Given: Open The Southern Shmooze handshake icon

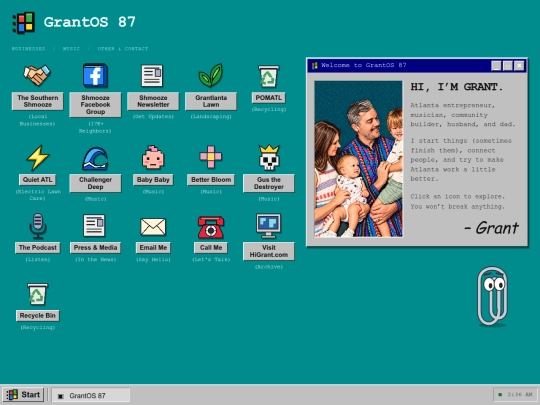Looking at the screenshot, I should (x=37, y=75).
